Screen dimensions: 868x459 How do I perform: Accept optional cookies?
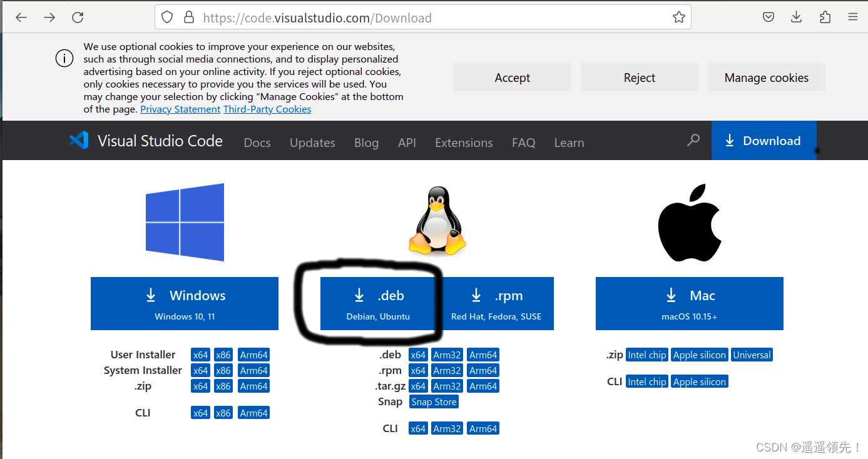(x=513, y=78)
